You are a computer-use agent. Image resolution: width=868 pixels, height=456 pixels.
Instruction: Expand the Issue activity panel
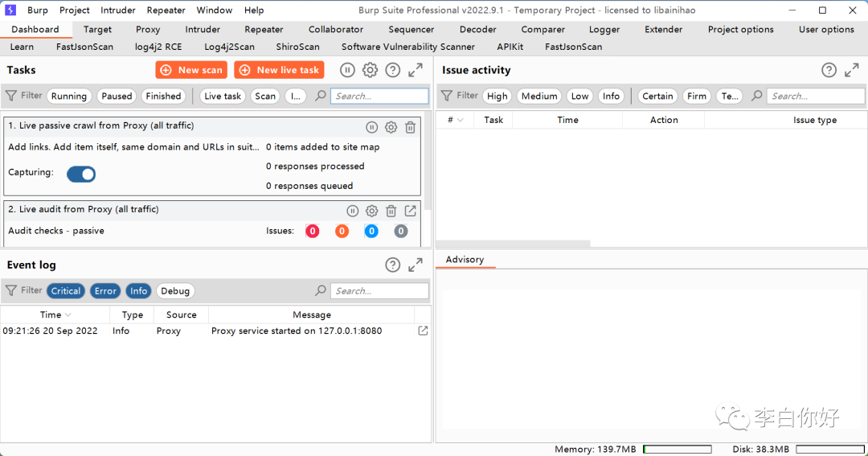(851, 70)
